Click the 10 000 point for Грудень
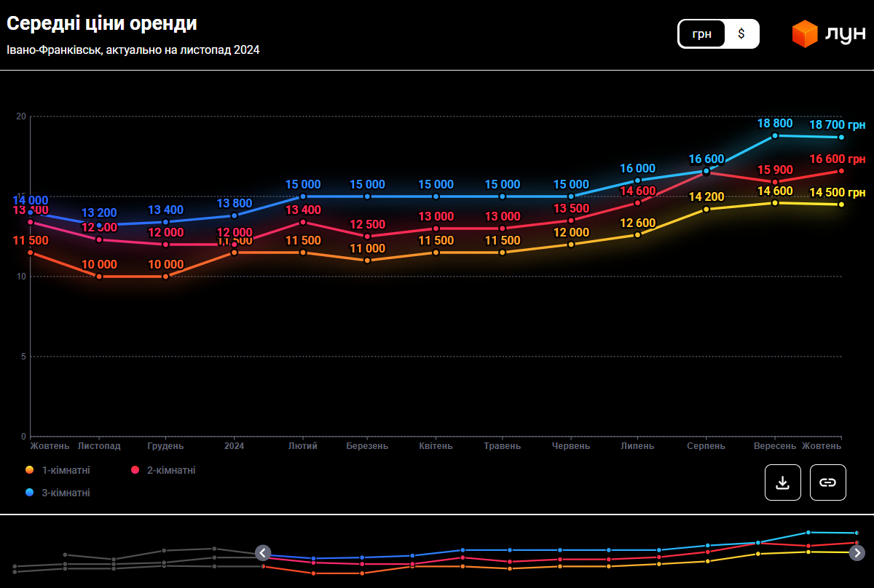The width and height of the screenshot is (874, 588). pyautogui.click(x=165, y=277)
